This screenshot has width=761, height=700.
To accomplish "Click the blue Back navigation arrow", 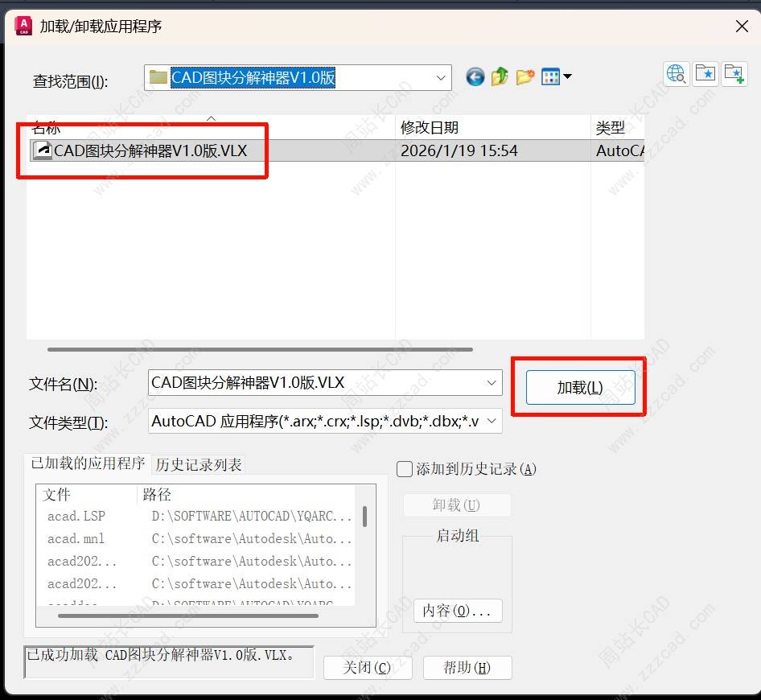I will pos(475,77).
